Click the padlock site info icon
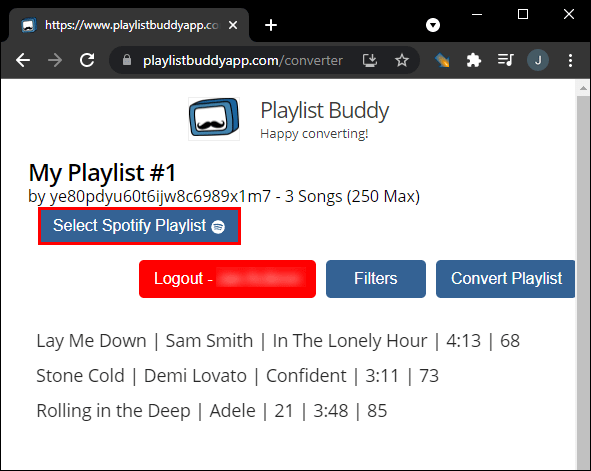Screen dimensions: 591x471 click(127, 60)
